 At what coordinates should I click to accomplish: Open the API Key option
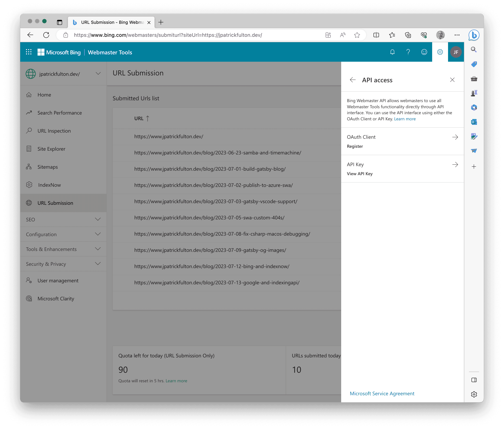click(403, 169)
